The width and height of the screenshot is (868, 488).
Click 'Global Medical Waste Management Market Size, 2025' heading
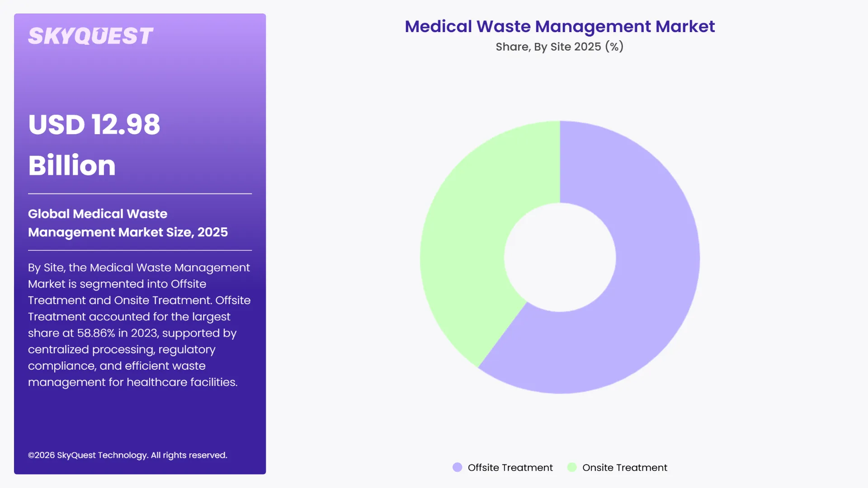(128, 223)
